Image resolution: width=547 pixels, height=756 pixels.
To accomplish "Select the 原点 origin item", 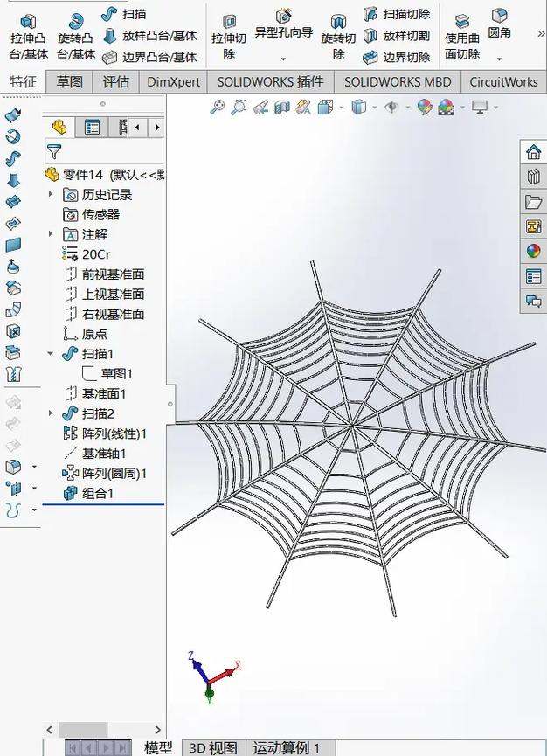I will [x=85, y=334].
